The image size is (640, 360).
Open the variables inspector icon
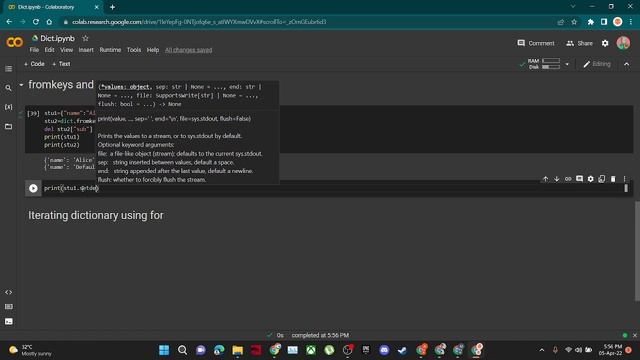(8, 107)
